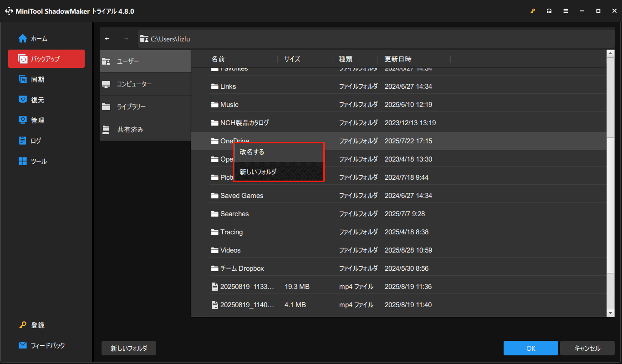Image resolution: width=622 pixels, height=364 pixels.
Task: Click the path field C:\Users\lizlu
Action: point(376,39)
